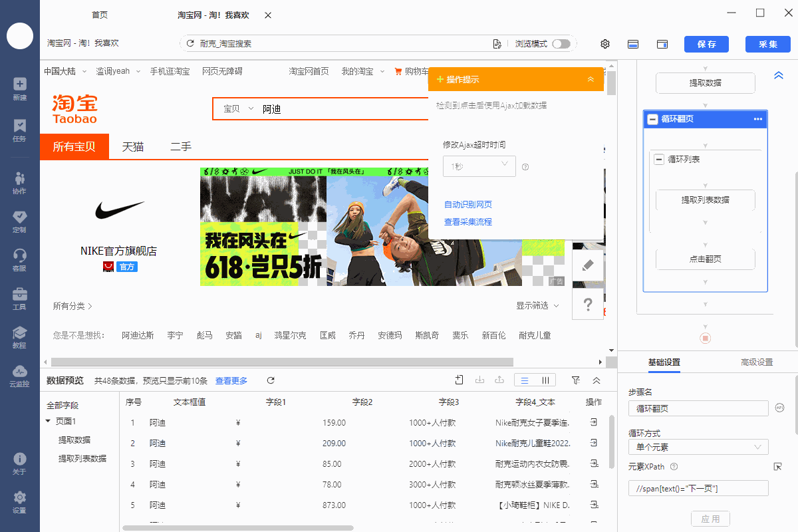The height and width of the screenshot is (532, 798).
Task: Collapse the 操作提示 tips panel
Action: tap(591, 79)
